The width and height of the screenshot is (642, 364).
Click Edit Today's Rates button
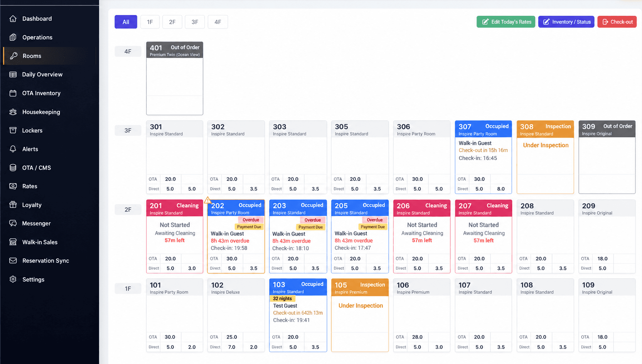coord(506,22)
